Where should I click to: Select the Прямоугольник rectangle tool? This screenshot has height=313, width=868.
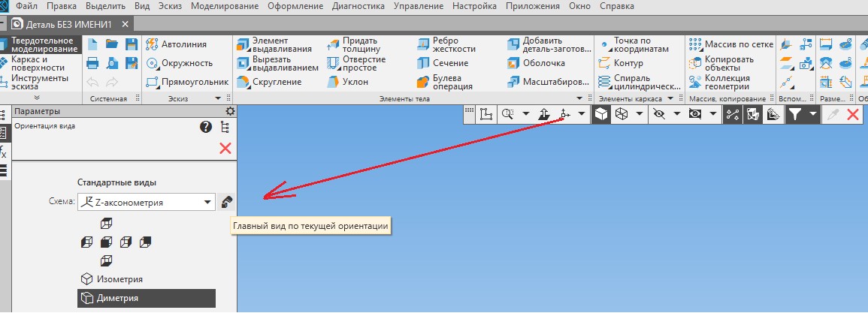[187, 82]
